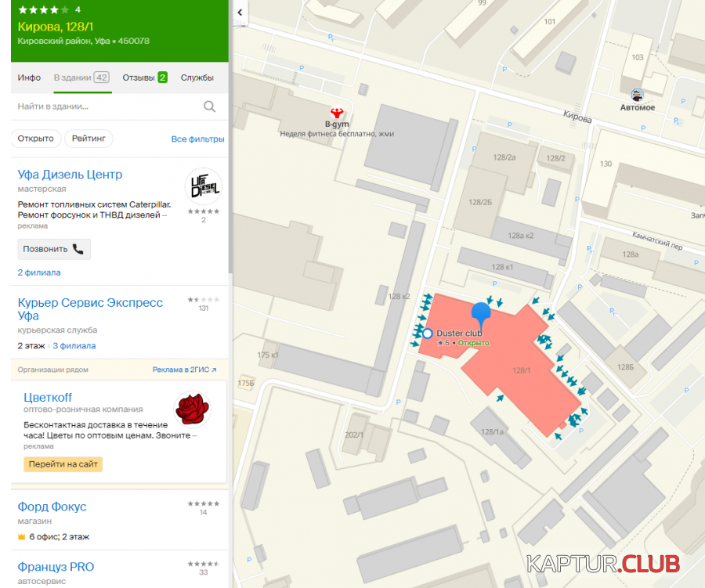This screenshot has height=588, width=705.
Task: Open the Француз PRO listing
Action: (x=56, y=567)
